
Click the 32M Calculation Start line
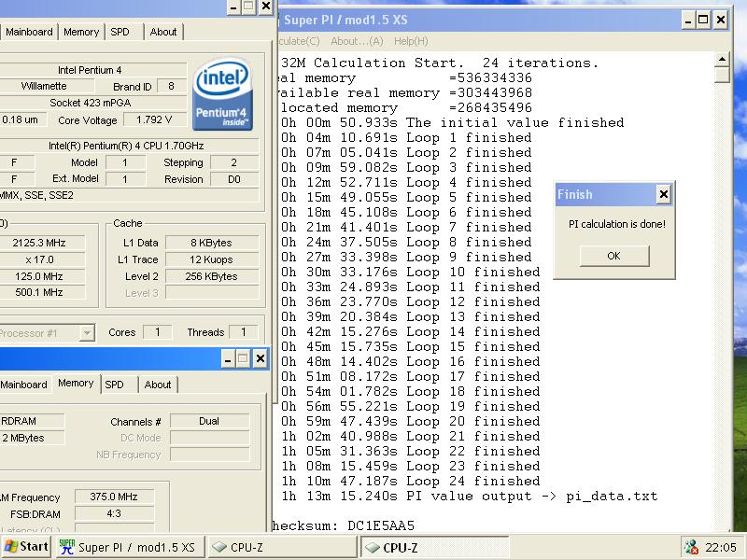[439, 63]
